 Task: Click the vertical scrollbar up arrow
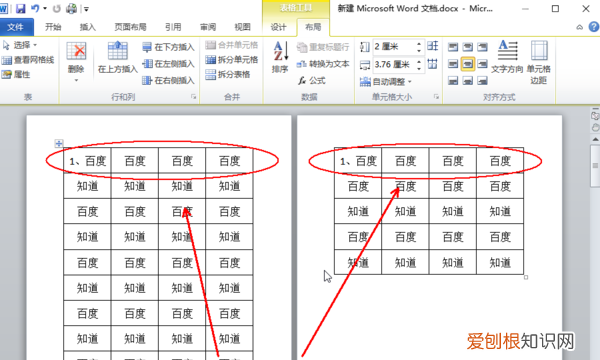[595, 139]
